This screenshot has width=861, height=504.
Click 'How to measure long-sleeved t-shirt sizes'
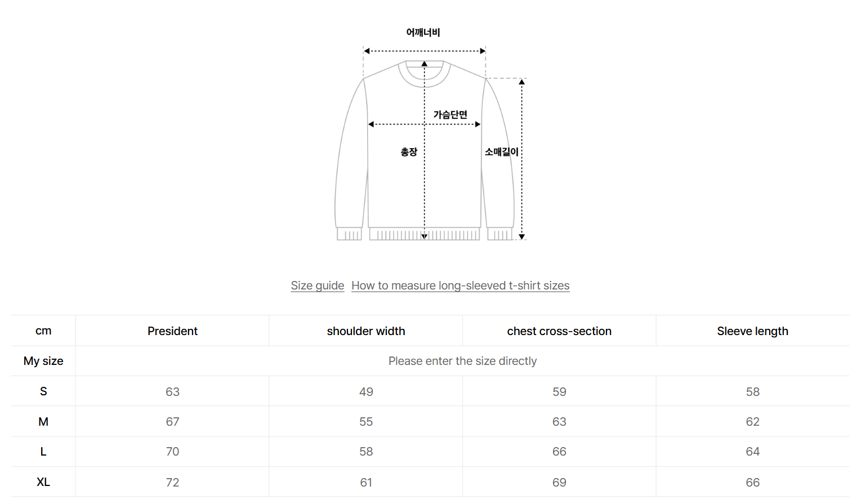coord(460,286)
